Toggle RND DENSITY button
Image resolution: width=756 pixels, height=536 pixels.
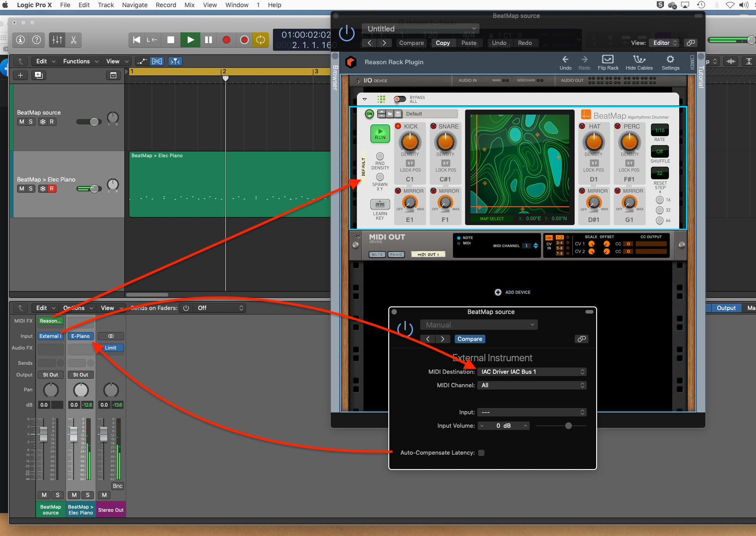(380, 156)
